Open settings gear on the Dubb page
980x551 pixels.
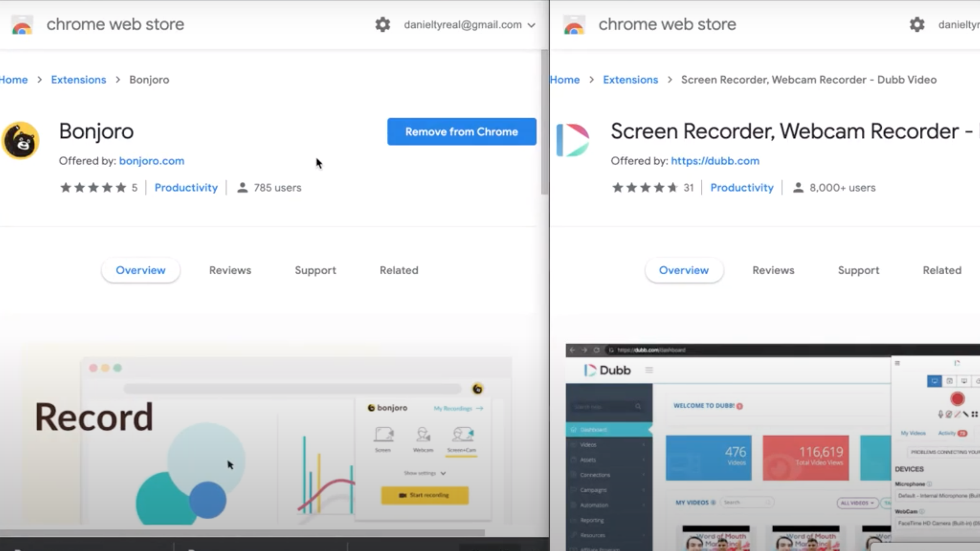pos(917,25)
